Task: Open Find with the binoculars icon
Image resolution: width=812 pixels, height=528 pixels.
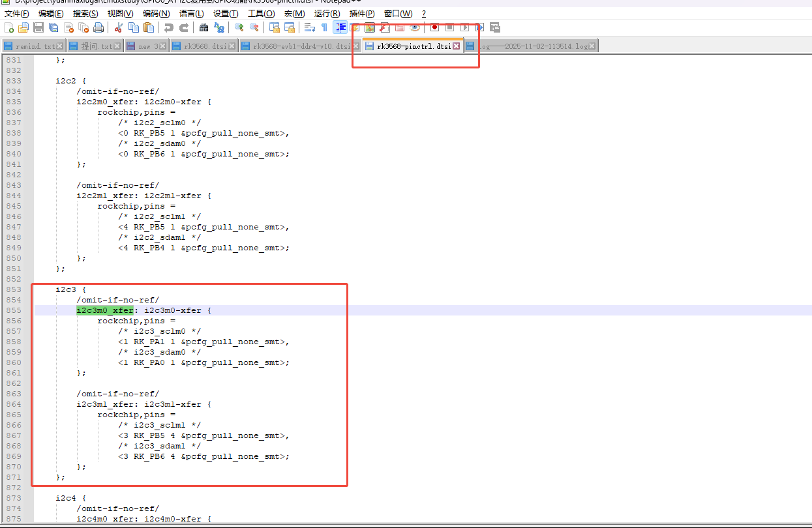Action: click(203, 27)
